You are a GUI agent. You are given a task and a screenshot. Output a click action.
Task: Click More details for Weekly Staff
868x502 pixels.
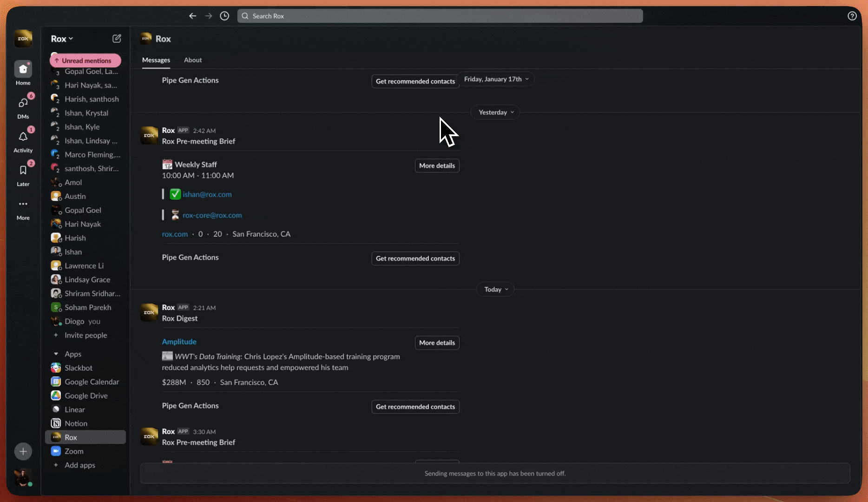436,166
